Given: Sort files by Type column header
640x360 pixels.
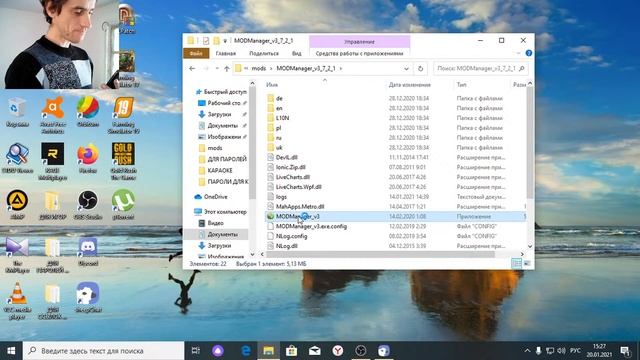Looking at the screenshot, I should click(x=461, y=84).
